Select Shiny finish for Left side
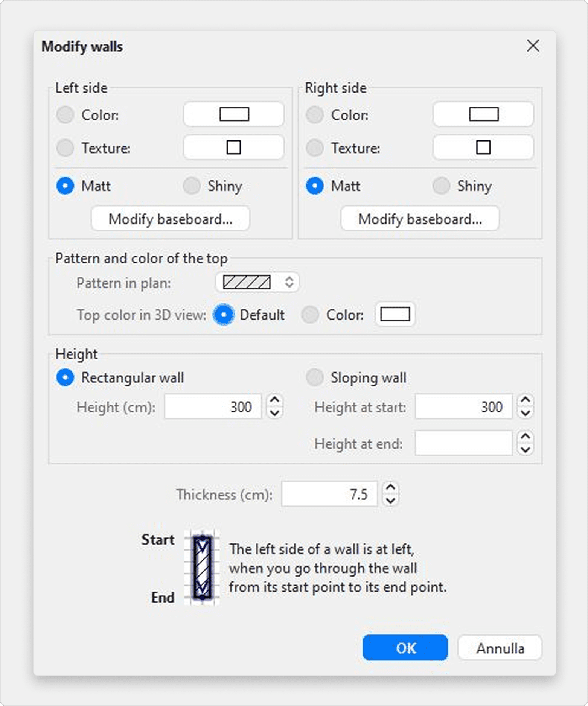This screenshot has width=588, height=706. [192, 186]
